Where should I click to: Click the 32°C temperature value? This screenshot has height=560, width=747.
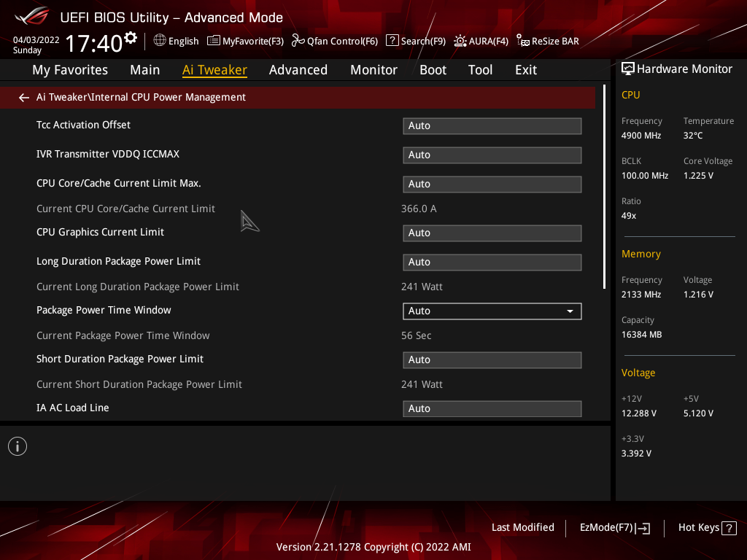[x=693, y=136]
